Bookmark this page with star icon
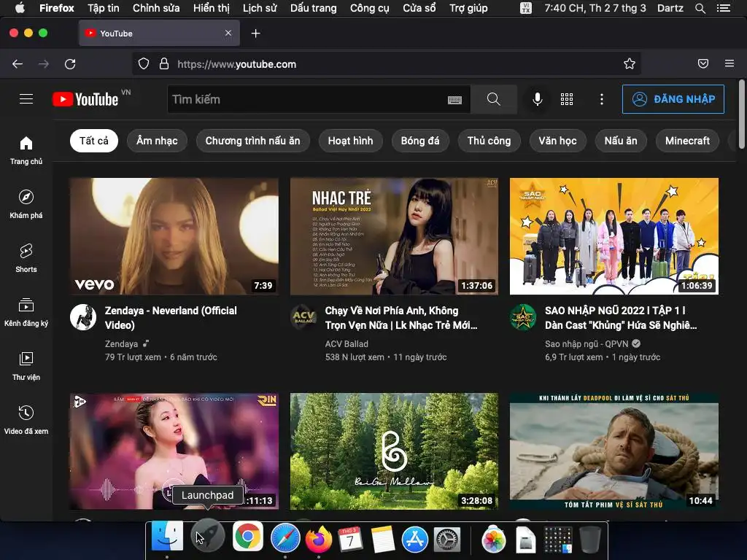747x560 pixels. (630, 64)
